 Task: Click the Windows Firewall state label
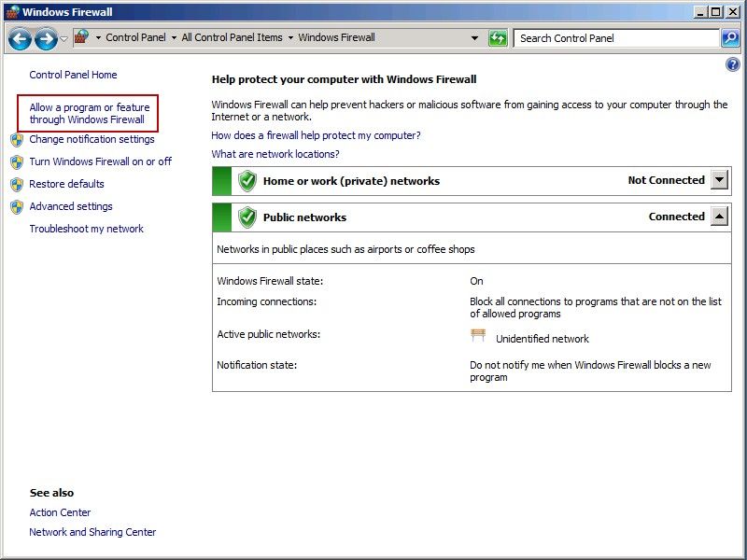coord(270,281)
